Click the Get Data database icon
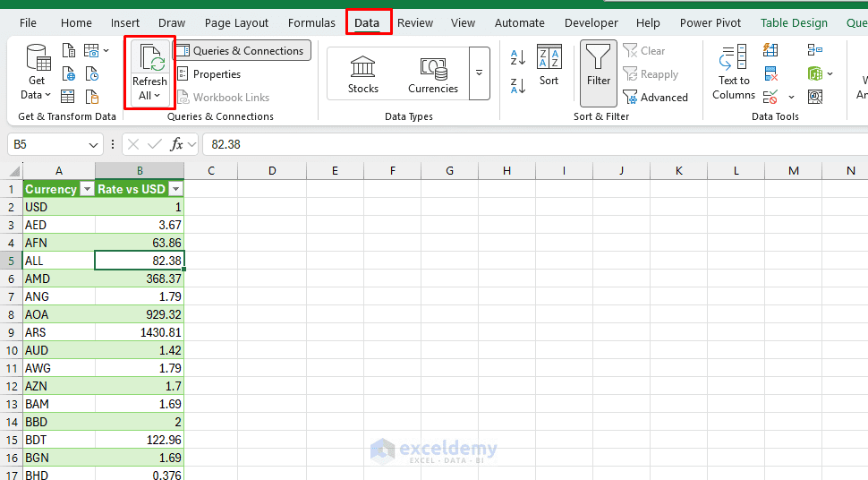Image resolution: width=868 pixels, height=480 pixels. click(x=38, y=57)
